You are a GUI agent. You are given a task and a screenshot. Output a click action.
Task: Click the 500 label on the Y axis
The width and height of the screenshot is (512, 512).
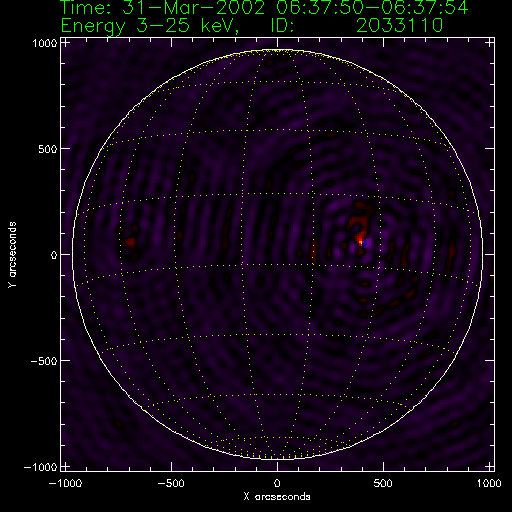(48, 149)
